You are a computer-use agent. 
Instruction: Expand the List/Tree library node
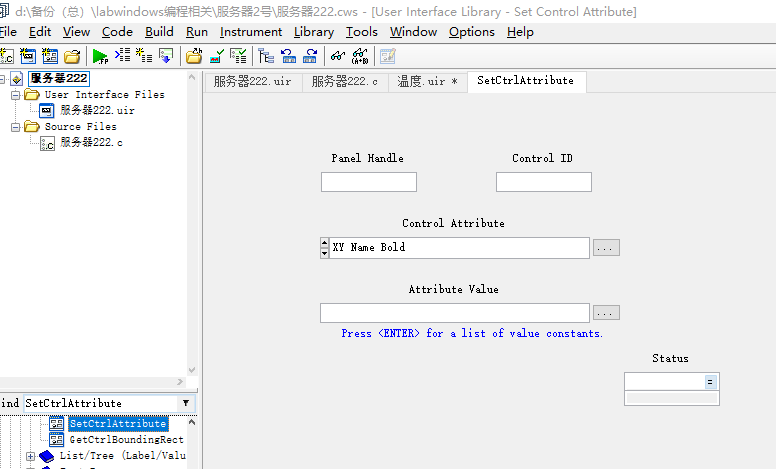[30, 456]
